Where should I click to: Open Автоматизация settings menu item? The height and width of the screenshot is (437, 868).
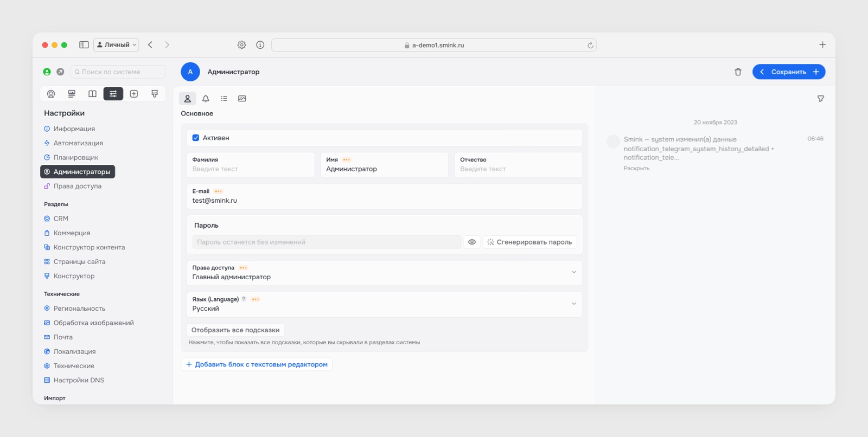pos(78,143)
